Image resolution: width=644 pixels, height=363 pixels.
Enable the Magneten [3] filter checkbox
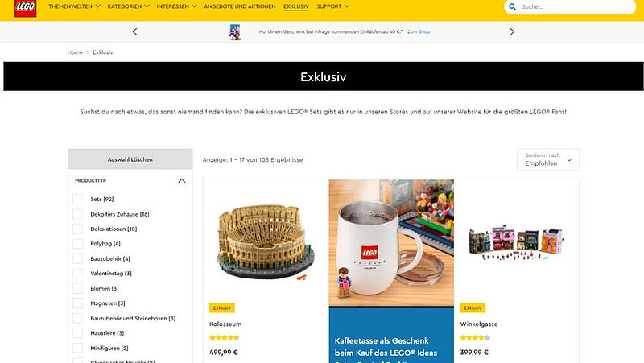[x=77, y=303]
